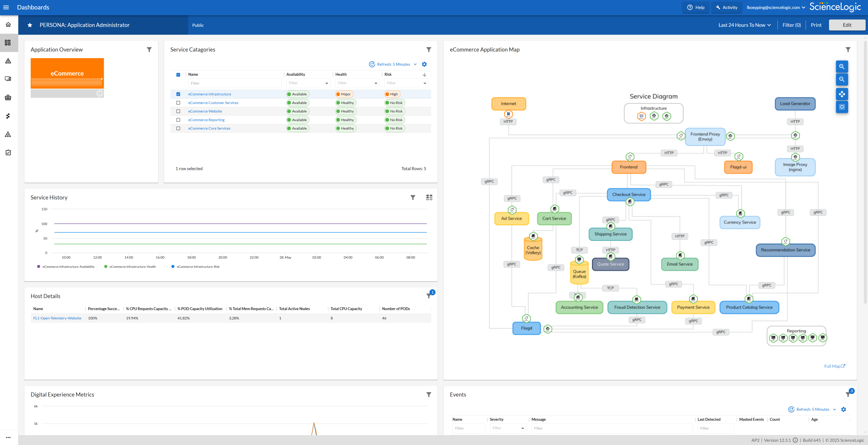Click Print in the dashboard header
The image size is (868, 445).
(x=816, y=25)
